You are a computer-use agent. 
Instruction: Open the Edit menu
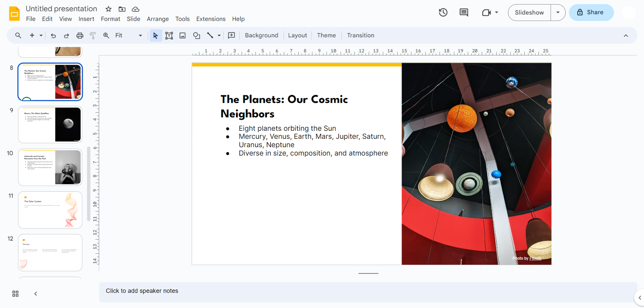47,19
